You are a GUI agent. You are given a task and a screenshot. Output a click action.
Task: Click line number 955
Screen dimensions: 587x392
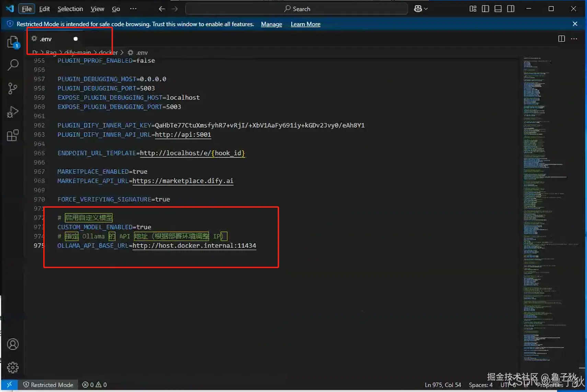tap(39, 61)
